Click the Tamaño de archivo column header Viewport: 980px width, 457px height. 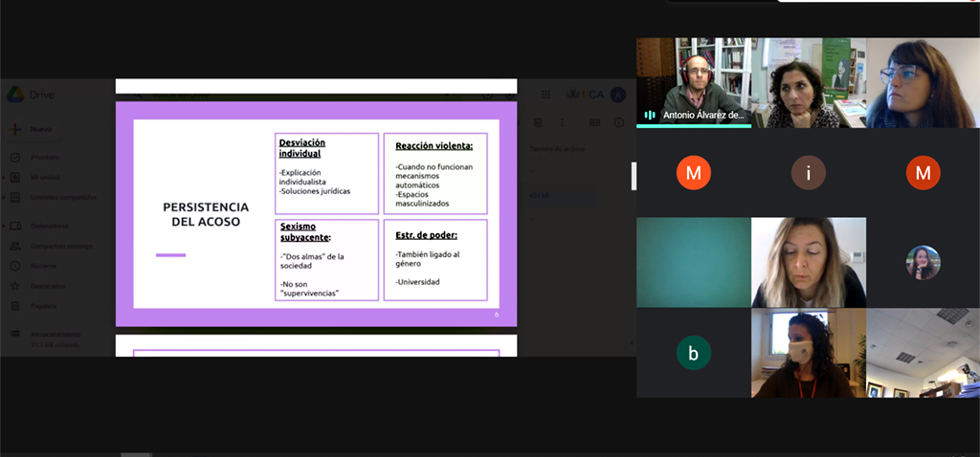click(558, 149)
